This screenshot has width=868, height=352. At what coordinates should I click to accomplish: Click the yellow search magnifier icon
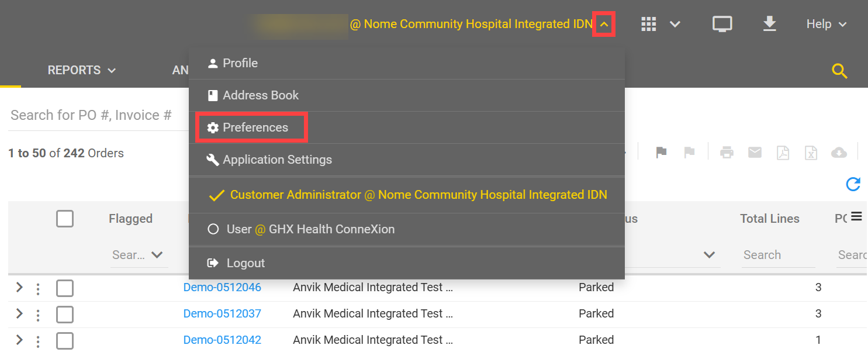pos(839,71)
